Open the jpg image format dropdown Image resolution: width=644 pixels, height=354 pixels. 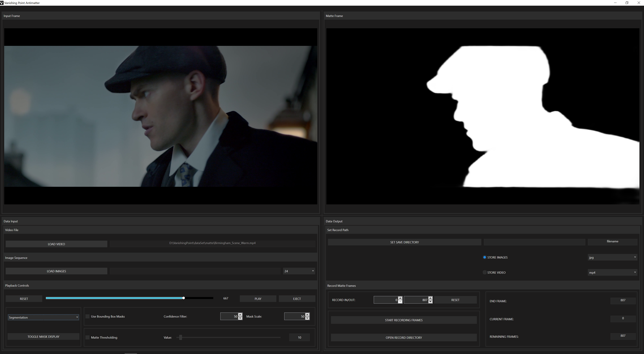point(612,257)
